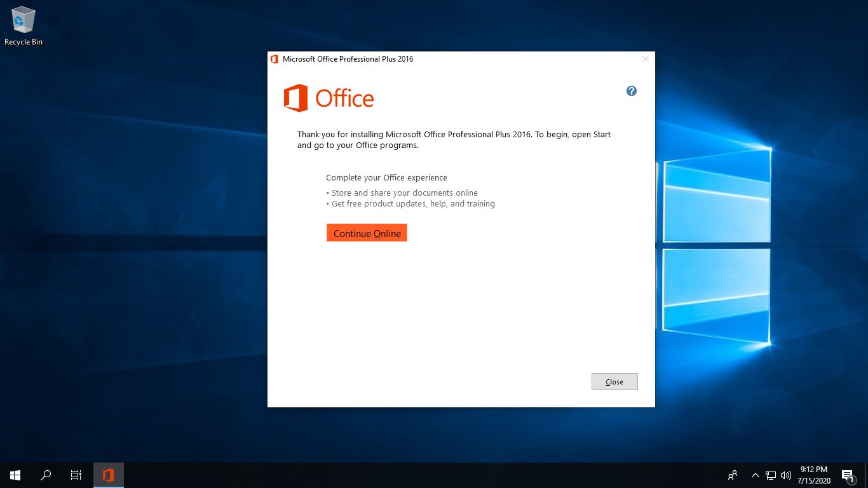Click 'Store and share your documents online' text
Viewport: 868px width, 488px height.
pos(404,193)
